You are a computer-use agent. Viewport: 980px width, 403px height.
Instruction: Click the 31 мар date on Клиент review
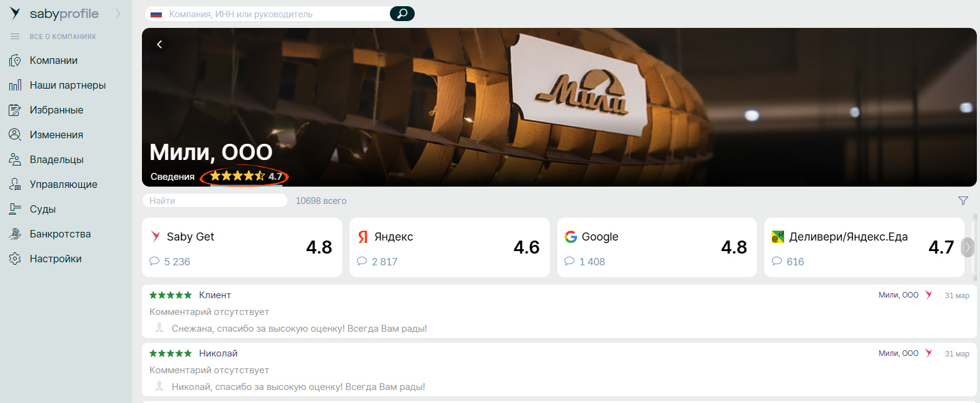click(957, 296)
